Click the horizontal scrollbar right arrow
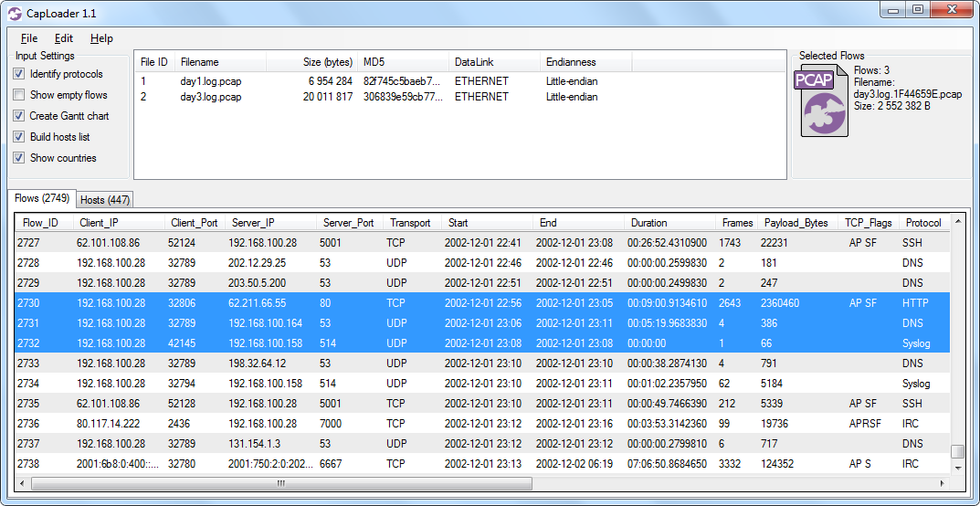980x506 pixels. tap(943, 483)
